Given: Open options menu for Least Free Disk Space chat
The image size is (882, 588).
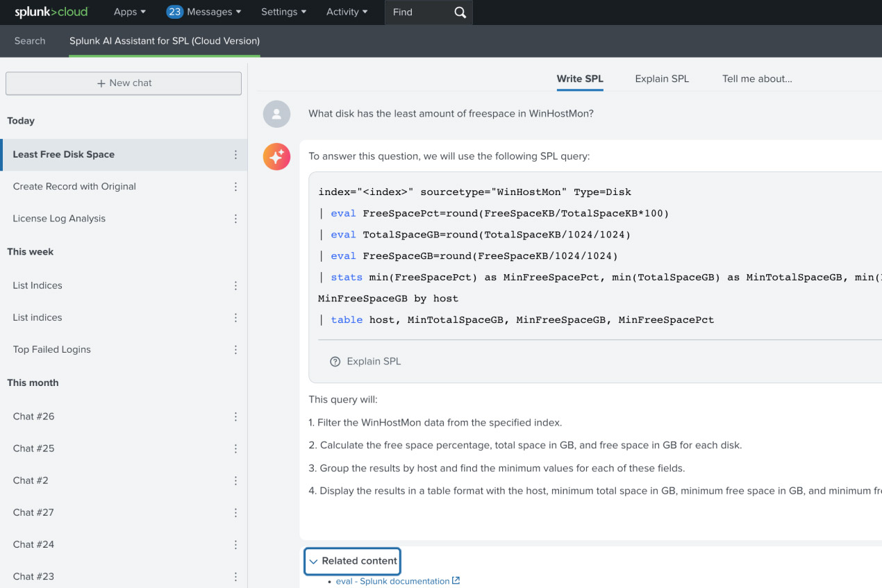Looking at the screenshot, I should (235, 155).
